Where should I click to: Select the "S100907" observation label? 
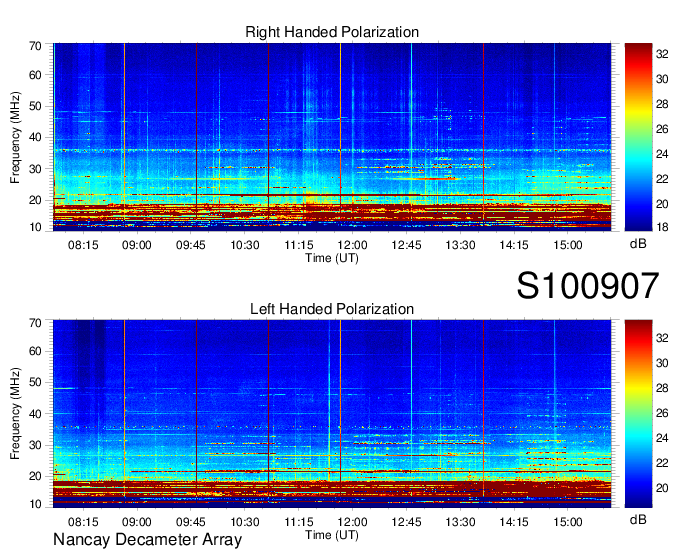(x=588, y=286)
